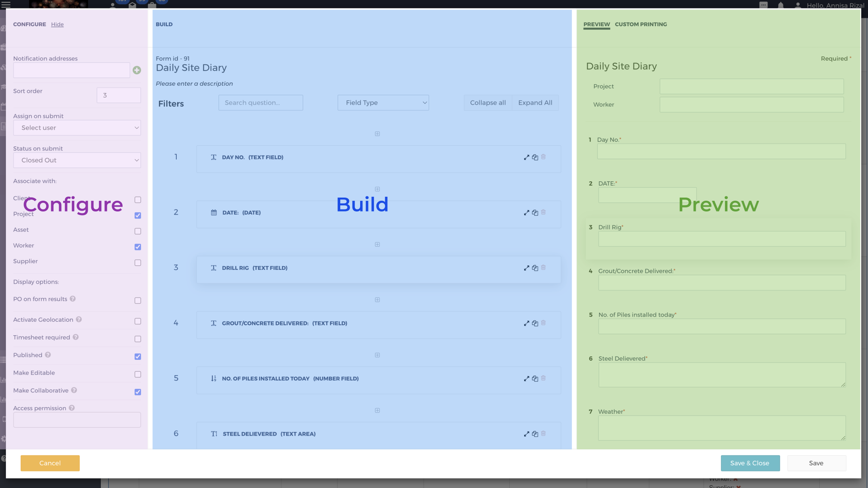Switch to the Custom Printing tab
The image size is (868, 488).
pos(640,24)
